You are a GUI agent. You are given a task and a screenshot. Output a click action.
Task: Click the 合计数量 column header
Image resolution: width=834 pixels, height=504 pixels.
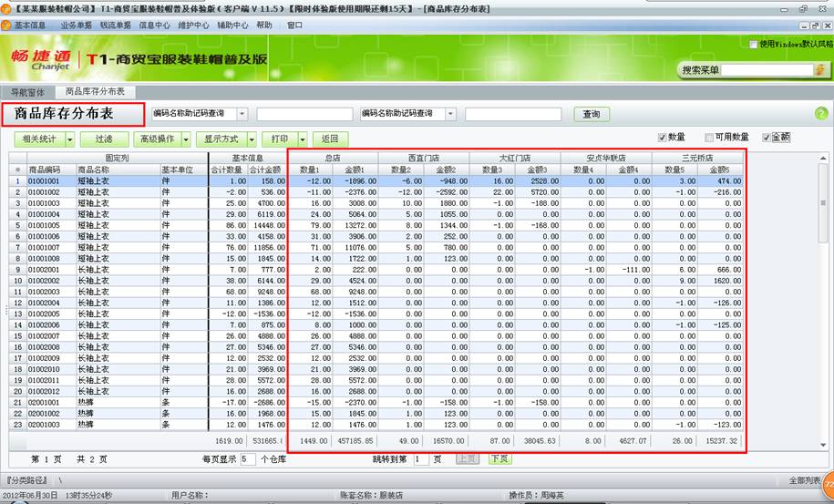(228, 170)
